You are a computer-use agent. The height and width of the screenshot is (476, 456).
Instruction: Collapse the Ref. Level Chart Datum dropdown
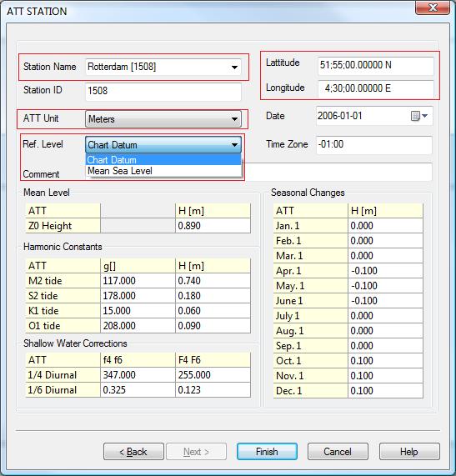[163, 145]
